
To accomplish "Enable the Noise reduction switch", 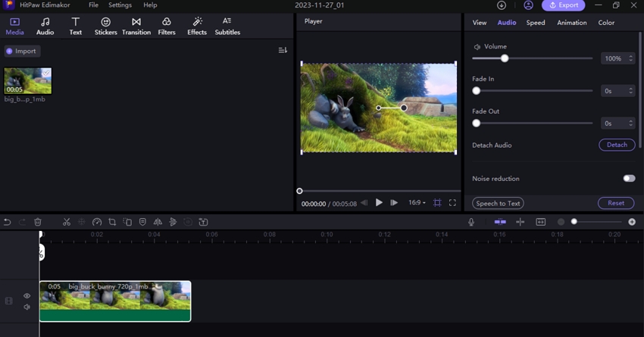I will 629,179.
